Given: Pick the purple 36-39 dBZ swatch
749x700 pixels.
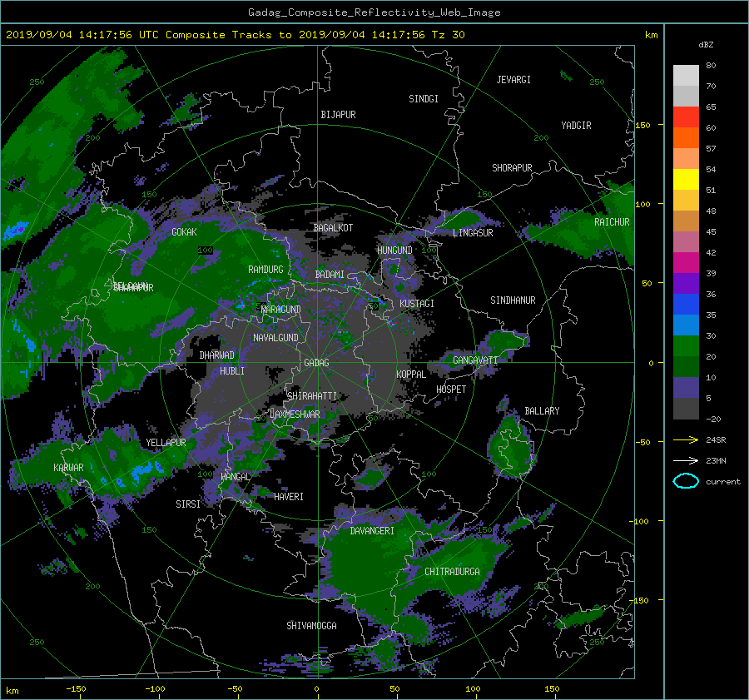Looking at the screenshot, I should [686, 284].
